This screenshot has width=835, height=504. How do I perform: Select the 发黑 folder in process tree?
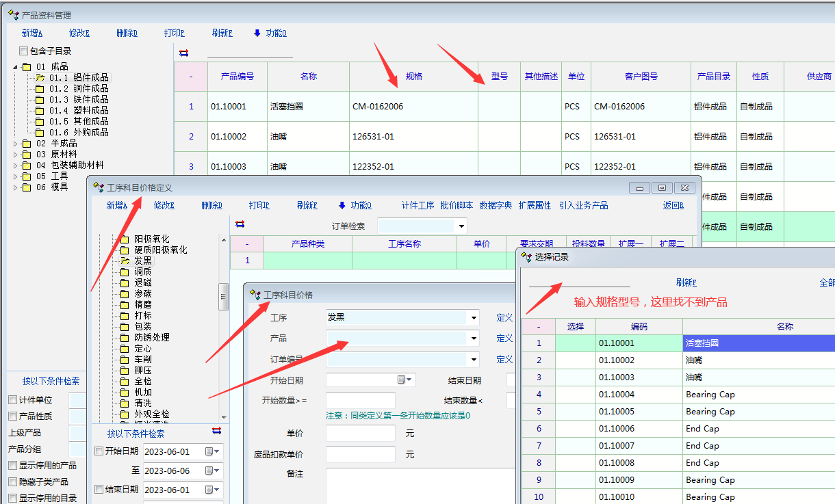click(125, 261)
